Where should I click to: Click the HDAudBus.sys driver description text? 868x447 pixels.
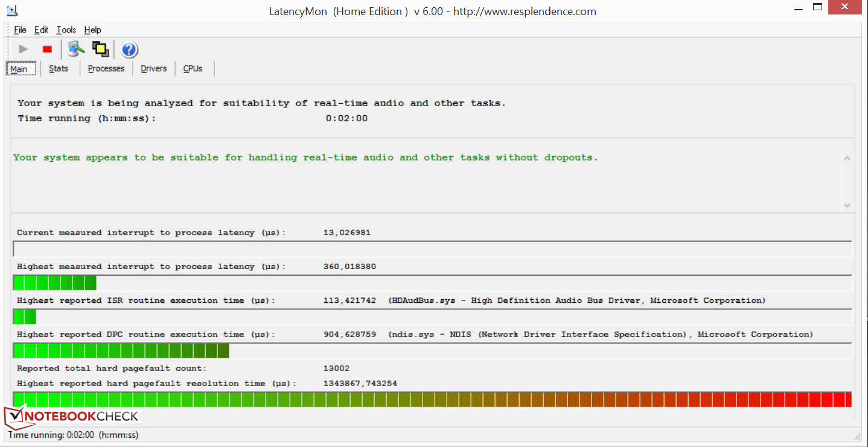(577, 300)
